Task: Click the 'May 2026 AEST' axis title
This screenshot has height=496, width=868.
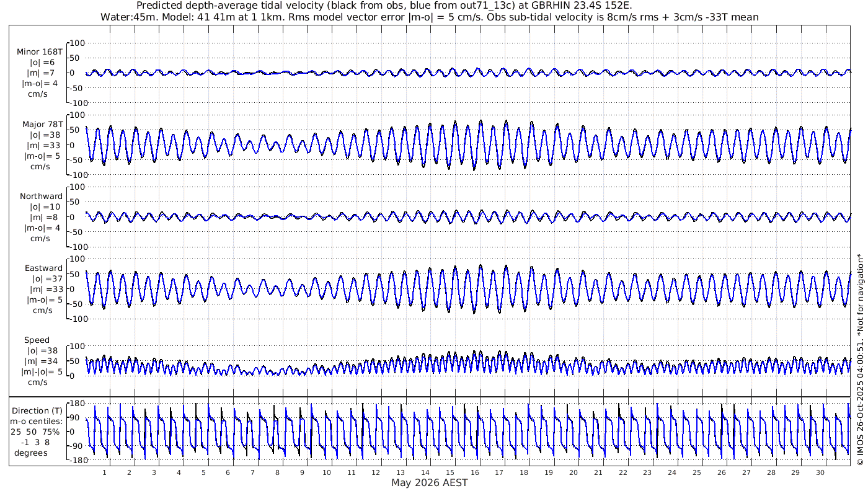Action: [429, 482]
